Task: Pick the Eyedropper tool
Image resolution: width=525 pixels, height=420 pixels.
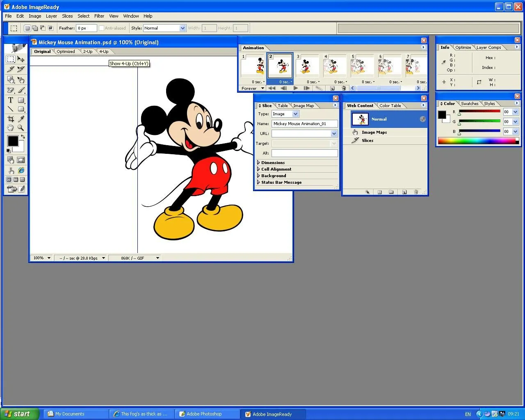Action: coord(21,119)
